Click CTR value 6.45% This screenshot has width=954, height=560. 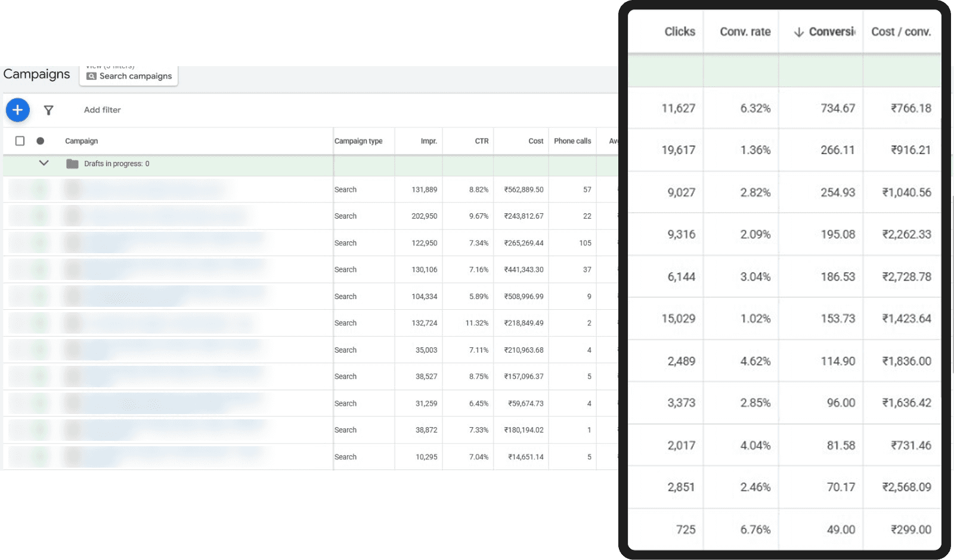point(479,403)
